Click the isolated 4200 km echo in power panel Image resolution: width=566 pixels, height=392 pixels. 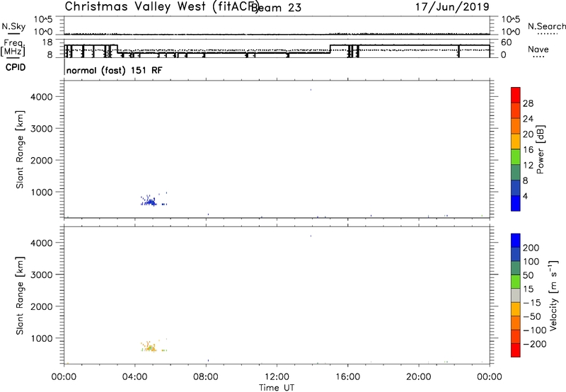tap(311, 90)
